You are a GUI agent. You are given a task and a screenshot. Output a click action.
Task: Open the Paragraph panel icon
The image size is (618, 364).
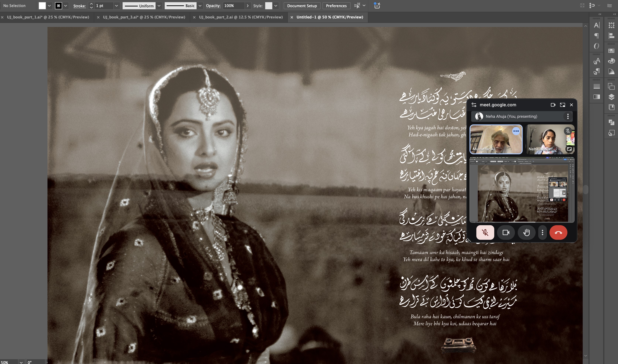pyautogui.click(x=597, y=36)
